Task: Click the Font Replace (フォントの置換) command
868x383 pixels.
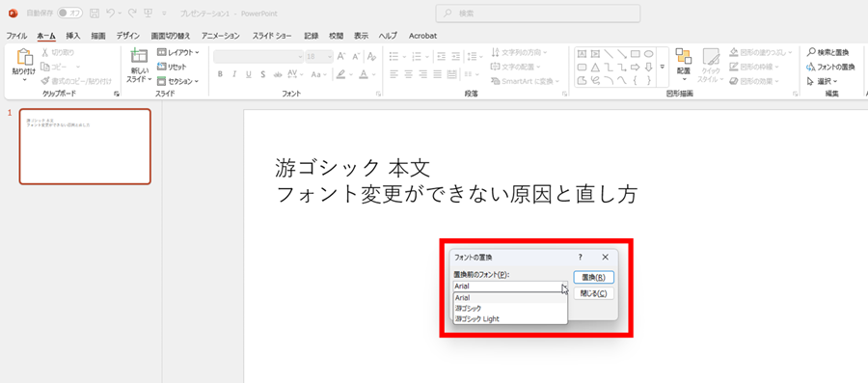Action: coord(831,67)
